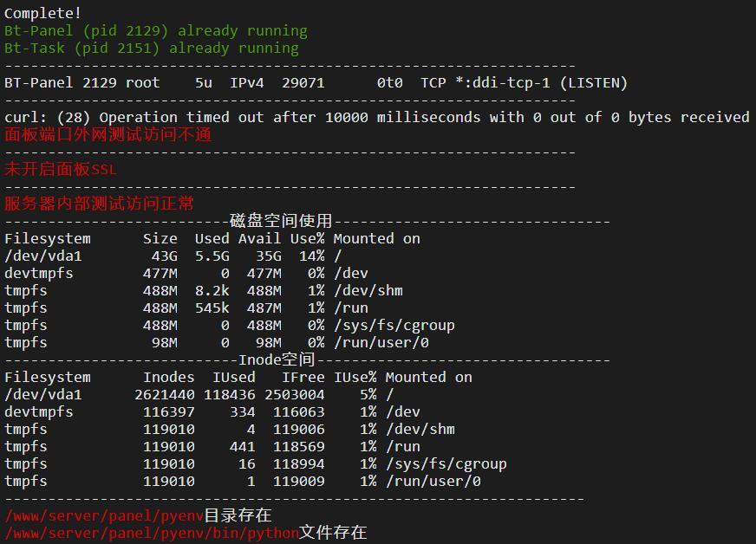Viewport: 756px width, 544px height.
Task: Click the "8.2k" used value
Action: click(212, 290)
